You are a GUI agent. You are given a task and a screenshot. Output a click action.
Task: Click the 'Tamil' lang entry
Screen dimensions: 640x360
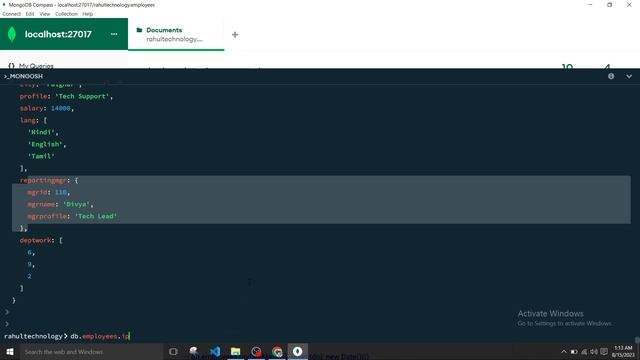41,156
